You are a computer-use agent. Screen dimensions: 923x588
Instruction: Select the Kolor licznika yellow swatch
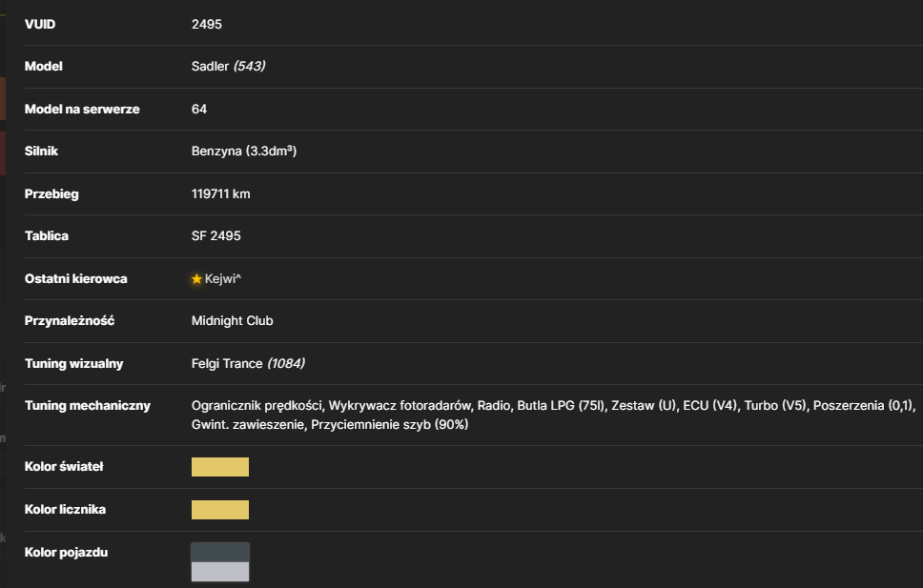[220, 510]
